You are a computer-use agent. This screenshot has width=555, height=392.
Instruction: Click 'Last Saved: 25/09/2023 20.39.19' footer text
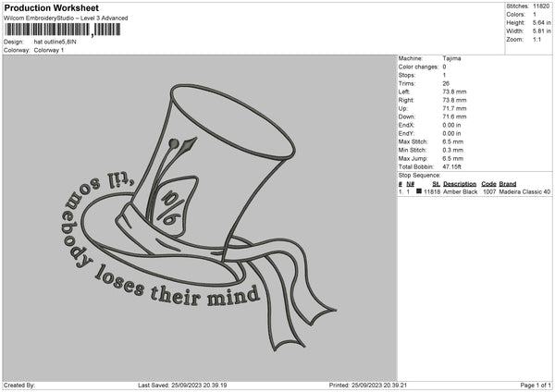click(x=182, y=386)
